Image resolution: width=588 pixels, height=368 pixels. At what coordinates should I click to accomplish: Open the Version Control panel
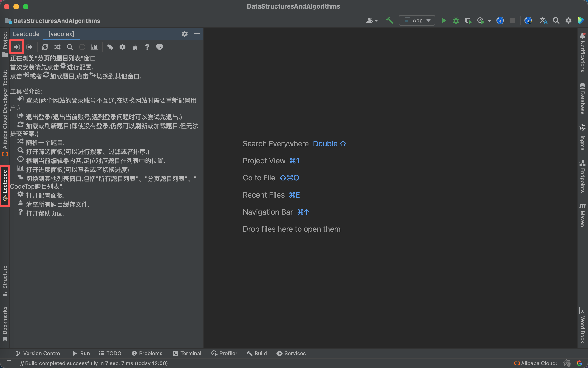click(x=39, y=353)
